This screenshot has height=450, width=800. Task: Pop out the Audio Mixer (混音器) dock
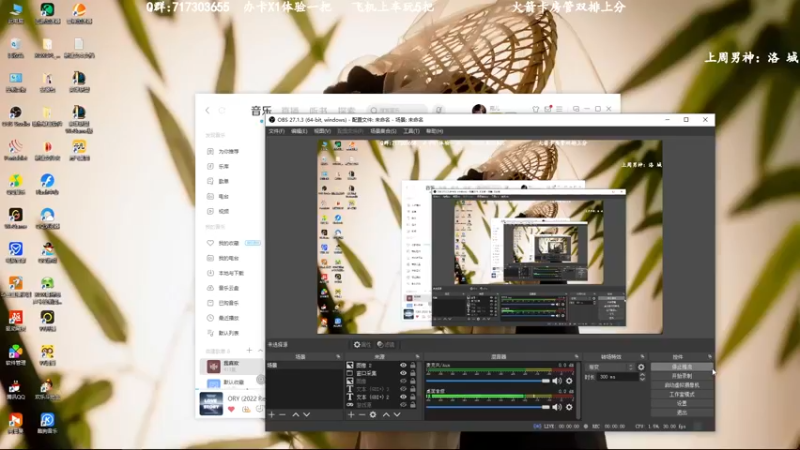click(577, 357)
